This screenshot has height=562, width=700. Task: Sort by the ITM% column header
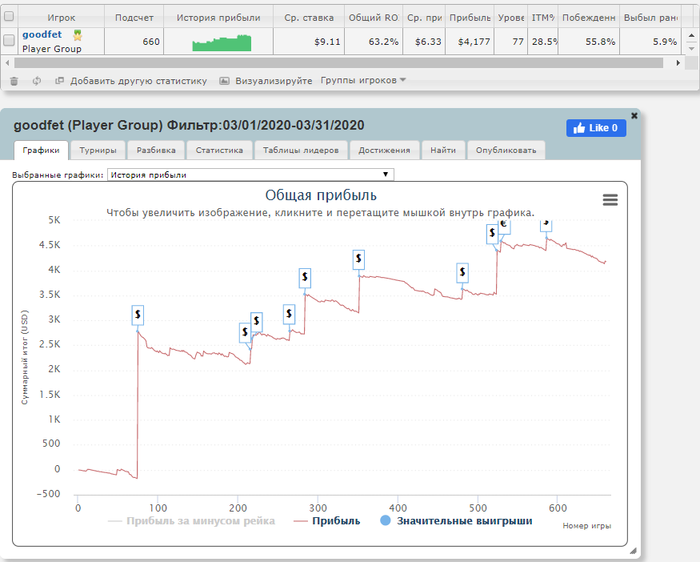[x=543, y=17]
